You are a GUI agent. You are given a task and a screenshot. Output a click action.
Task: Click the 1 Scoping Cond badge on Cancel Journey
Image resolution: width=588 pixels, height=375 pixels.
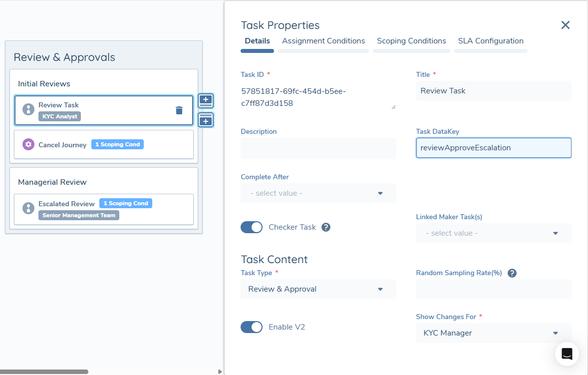[117, 144]
